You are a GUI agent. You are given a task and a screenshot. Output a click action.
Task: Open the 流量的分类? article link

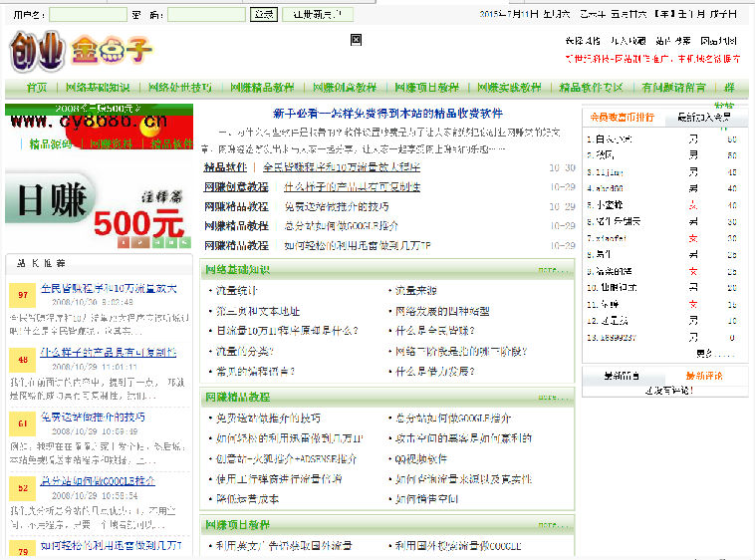click(245, 352)
